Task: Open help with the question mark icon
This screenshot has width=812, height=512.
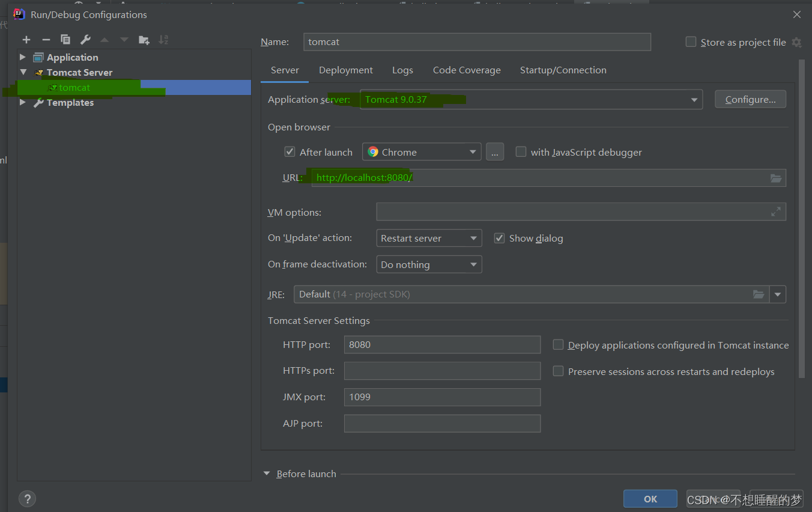Action: [x=27, y=498]
